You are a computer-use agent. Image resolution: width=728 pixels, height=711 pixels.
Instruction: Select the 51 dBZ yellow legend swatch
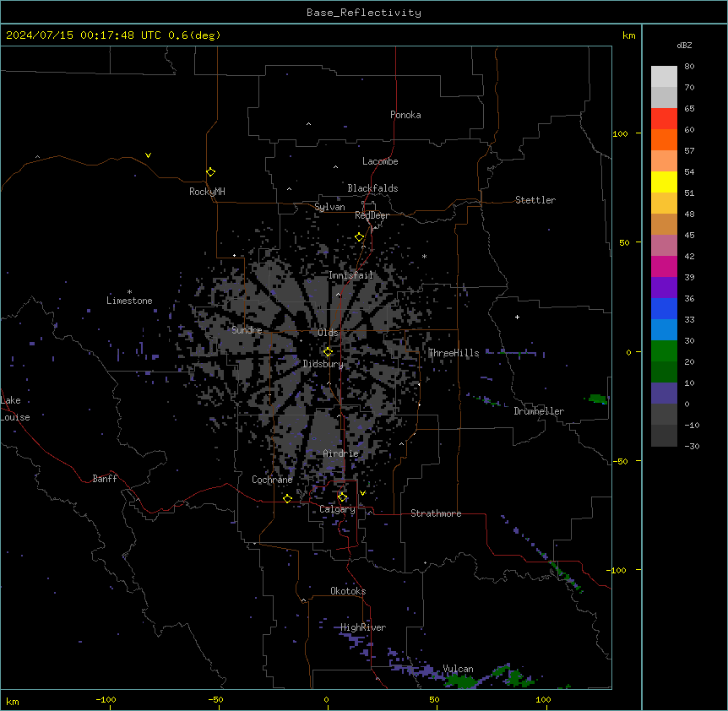pyautogui.click(x=664, y=182)
